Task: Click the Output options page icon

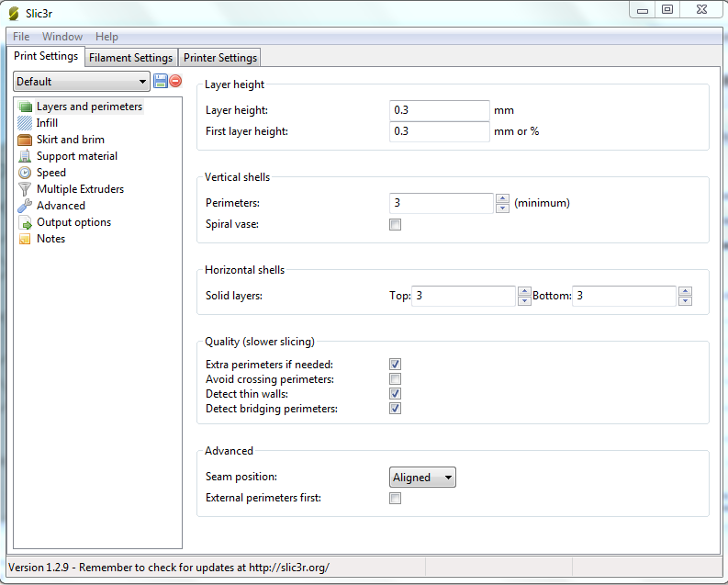Action: point(25,222)
